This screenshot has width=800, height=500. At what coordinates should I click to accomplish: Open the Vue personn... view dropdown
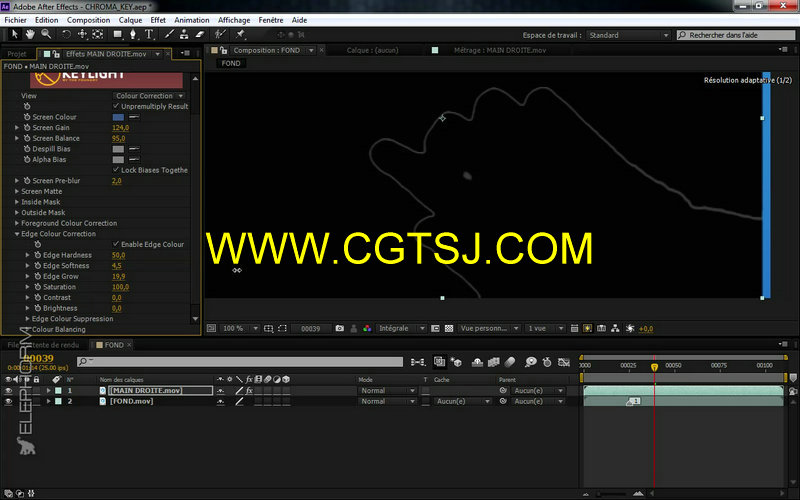(489, 329)
